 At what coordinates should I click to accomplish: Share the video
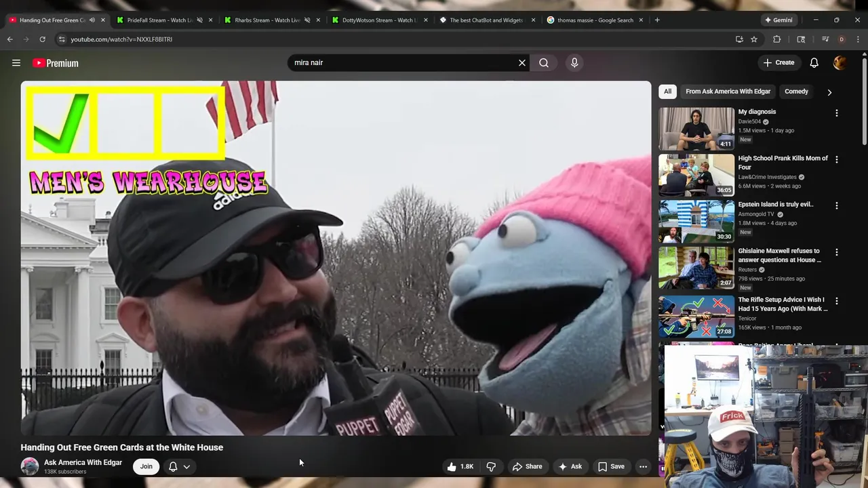pyautogui.click(x=527, y=466)
